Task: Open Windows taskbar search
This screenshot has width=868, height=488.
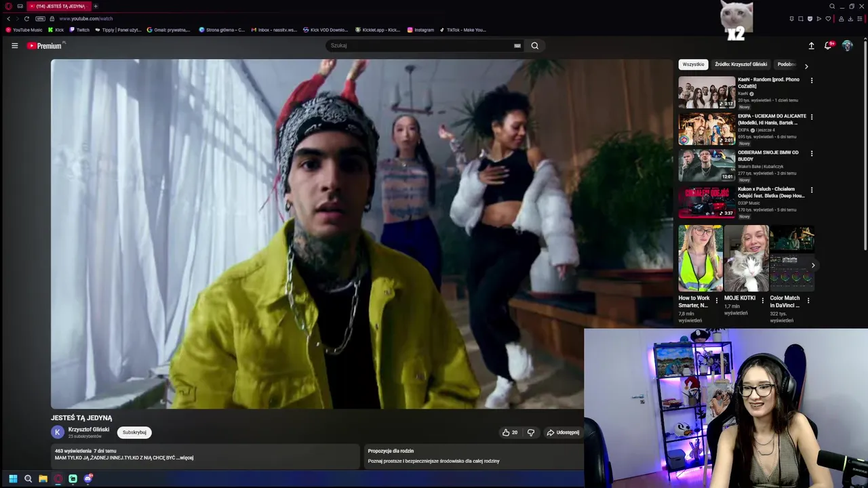Action: pyautogui.click(x=28, y=479)
